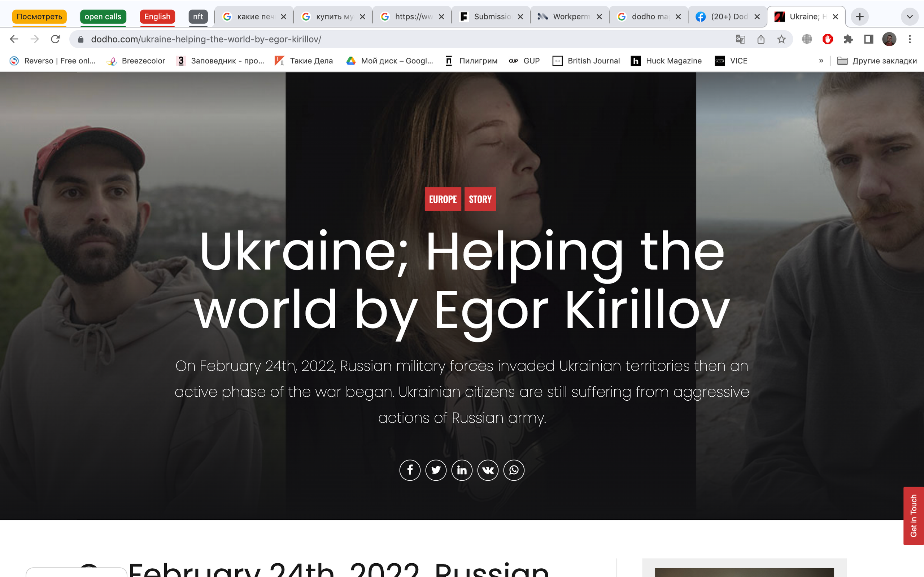924x577 pixels.
Task: Open the Extensions puzzle icon
Action: [848, 39]
